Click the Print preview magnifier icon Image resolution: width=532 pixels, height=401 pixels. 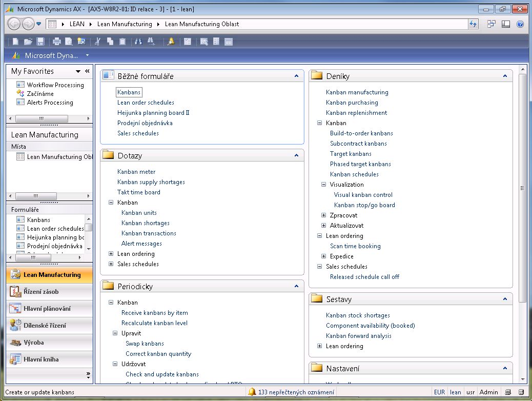tap(69, 42)
